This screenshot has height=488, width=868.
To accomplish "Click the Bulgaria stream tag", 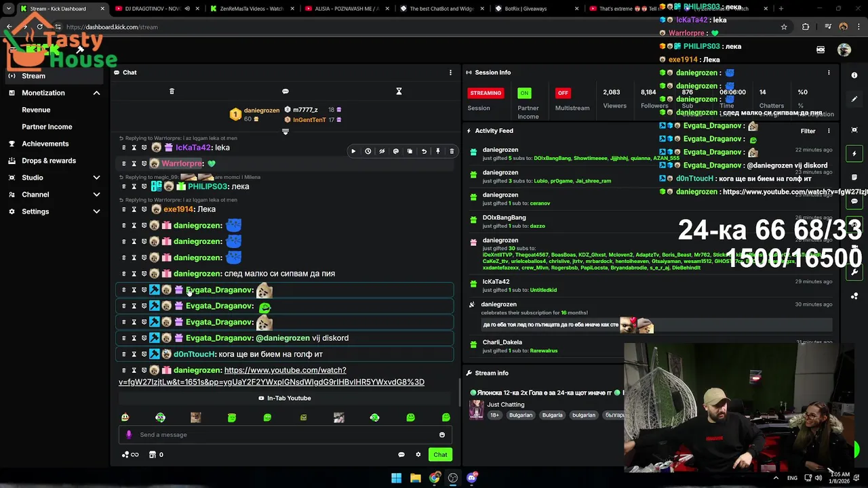I will pos(552,415).
